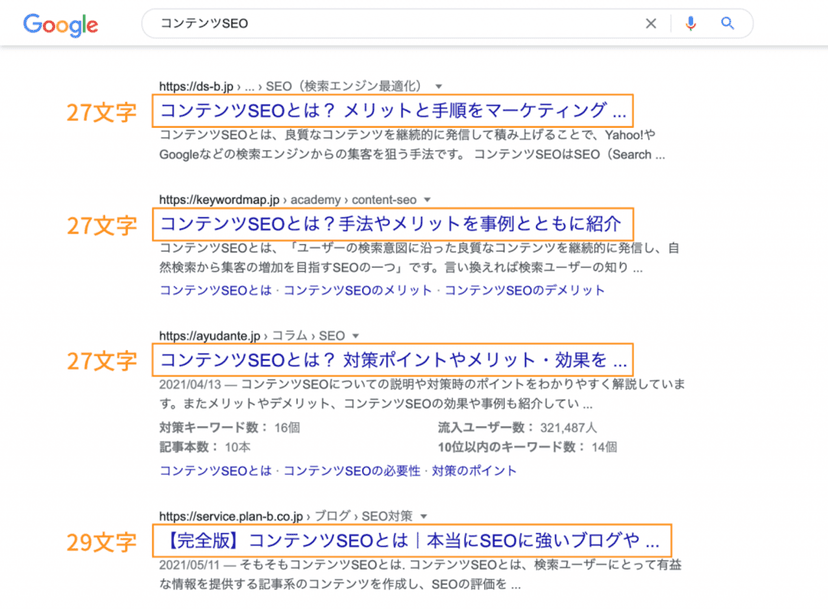Open result 【完全版】コンテンツSEOとは｜本当にSEOに強いブログや
The height and width of the screenshot is (609, 828).
pyautogui.click(x=412, y=541)
